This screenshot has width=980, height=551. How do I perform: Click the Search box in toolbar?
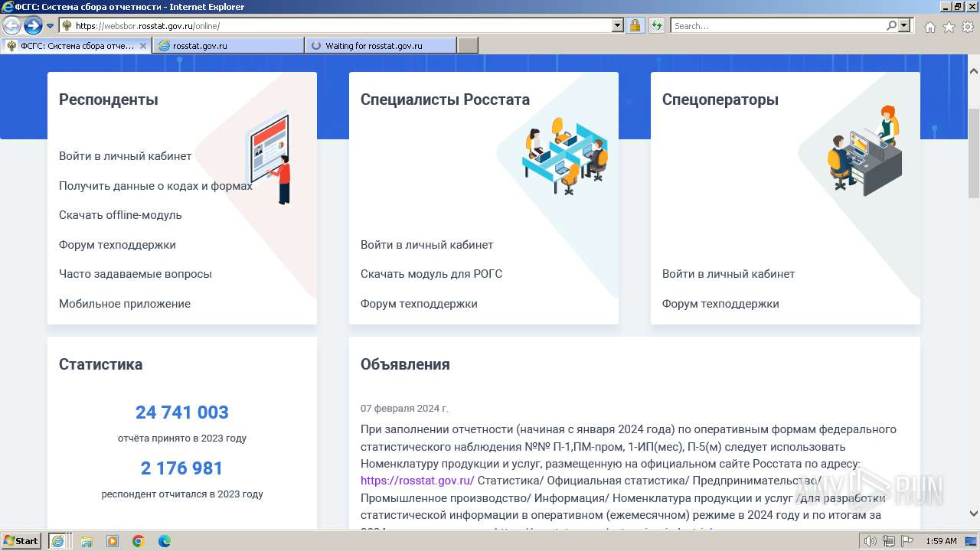(778, 26)
